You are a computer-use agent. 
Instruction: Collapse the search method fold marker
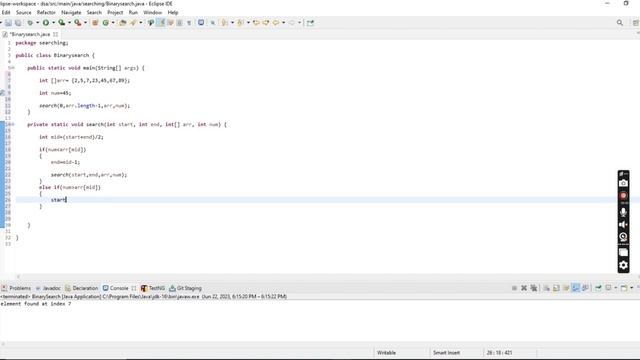coord(13,124)
